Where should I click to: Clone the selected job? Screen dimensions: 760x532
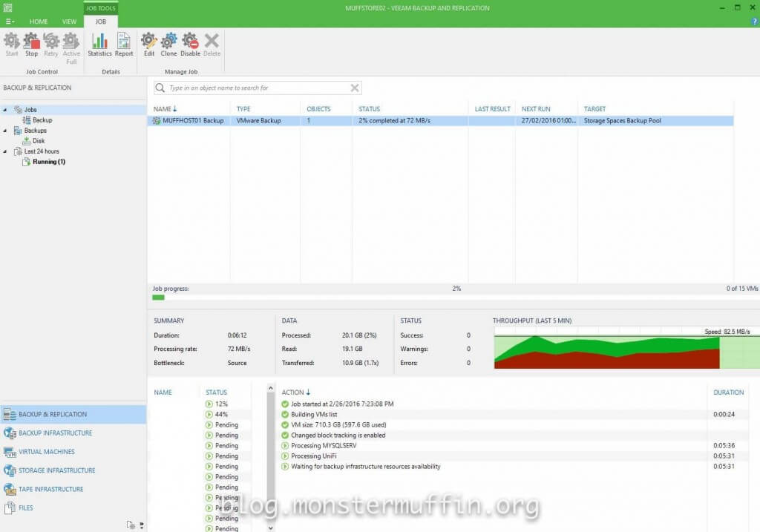coord(169,43)
